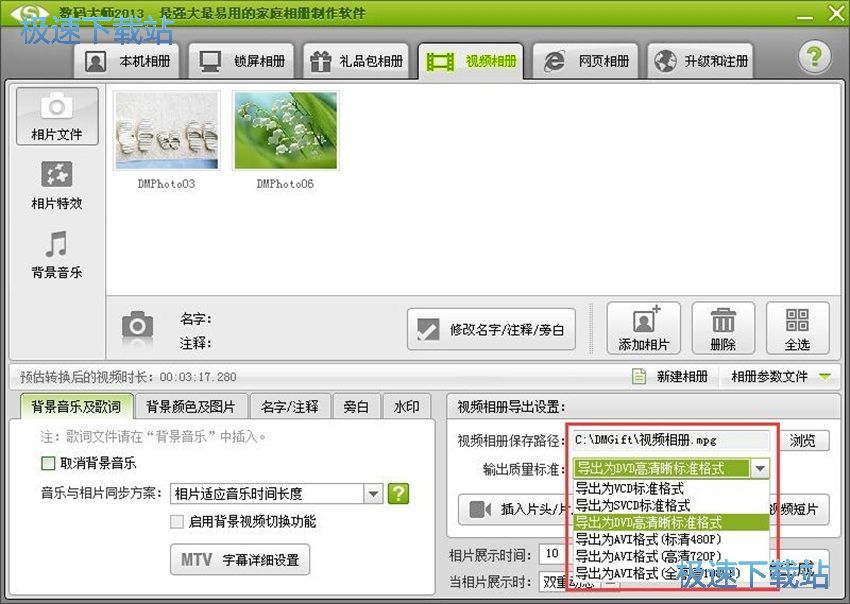The image size is (850, 604).
Task: Click 全选 grid button
Action: (797, 328)
